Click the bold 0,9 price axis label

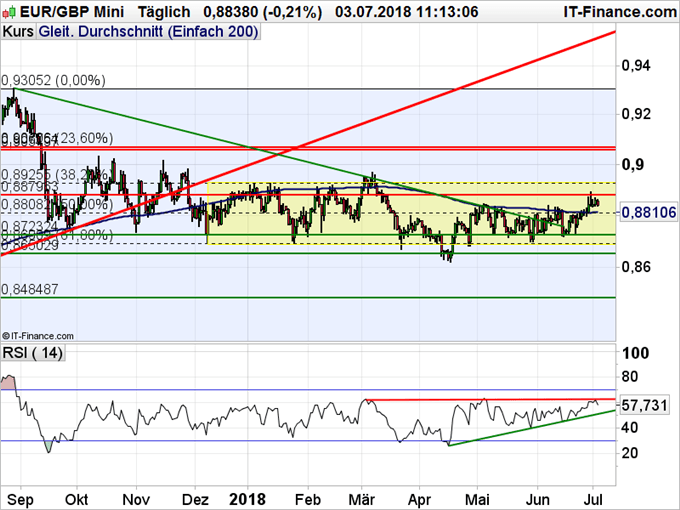coord(632,165)
